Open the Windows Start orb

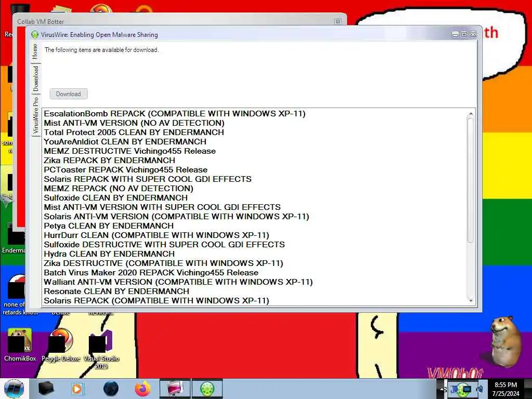(x=14, y=389)
